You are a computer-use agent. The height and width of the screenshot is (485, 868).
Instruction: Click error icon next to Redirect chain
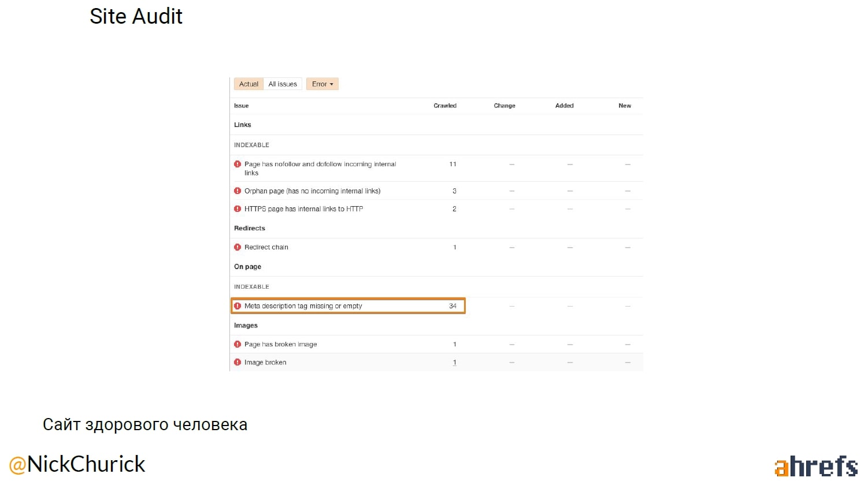[238, 247]
